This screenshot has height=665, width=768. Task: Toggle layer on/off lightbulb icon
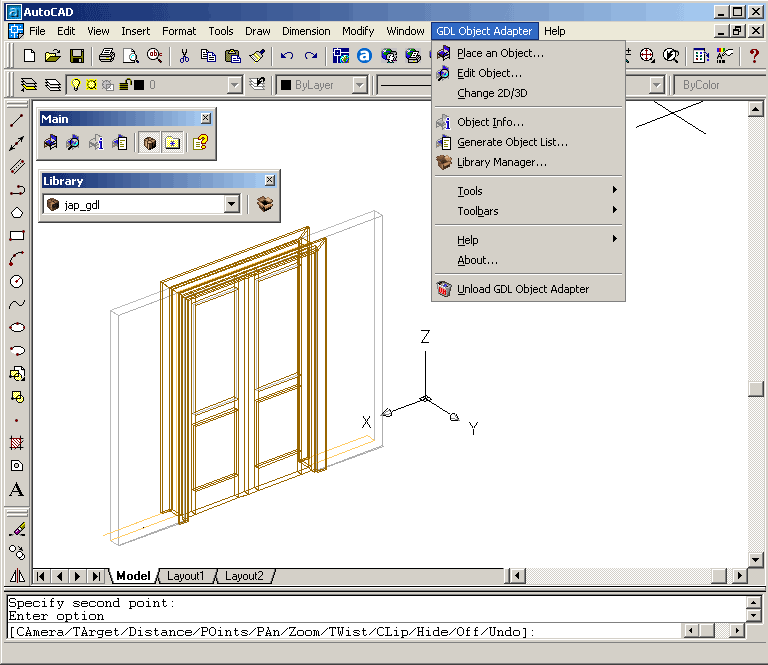pos(76,85)
